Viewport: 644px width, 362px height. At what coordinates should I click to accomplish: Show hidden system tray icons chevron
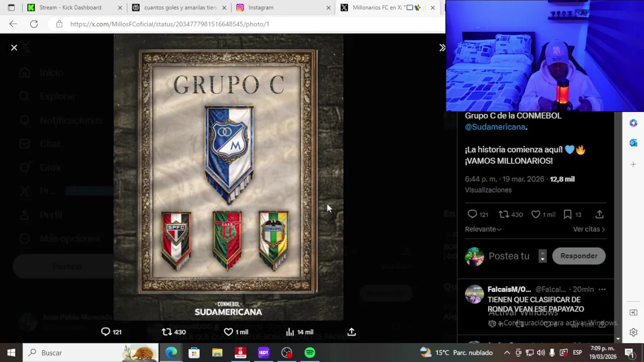(x=507, y=352)
